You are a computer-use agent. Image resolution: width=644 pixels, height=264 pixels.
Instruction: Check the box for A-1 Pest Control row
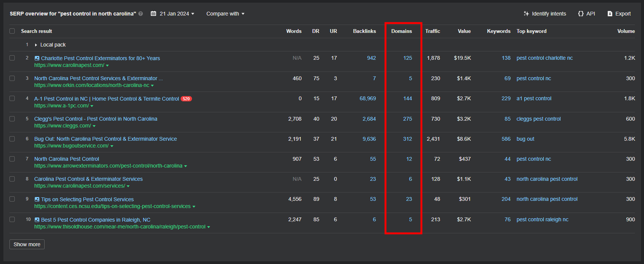[12, 98]
